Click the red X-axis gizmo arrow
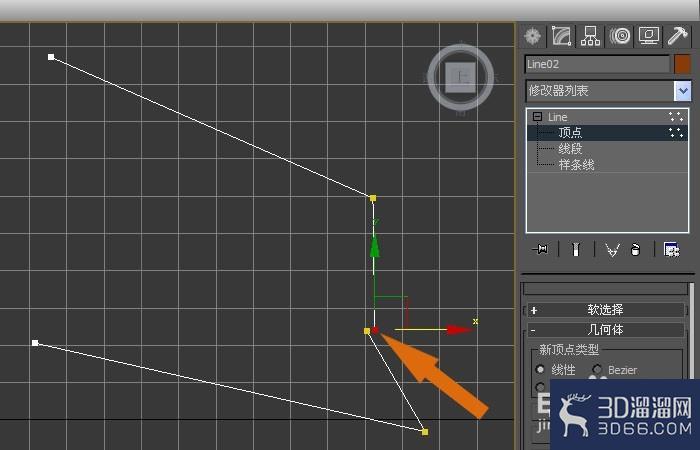The height and width of the screenshot is (450, 700). [x=459, y=330]
